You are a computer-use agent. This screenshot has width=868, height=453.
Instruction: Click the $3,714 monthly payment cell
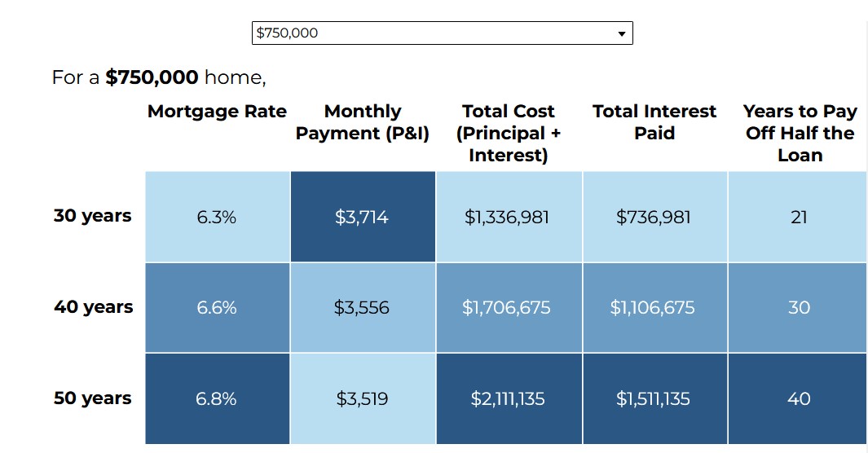pyautogui.click(x=362, y=217)
